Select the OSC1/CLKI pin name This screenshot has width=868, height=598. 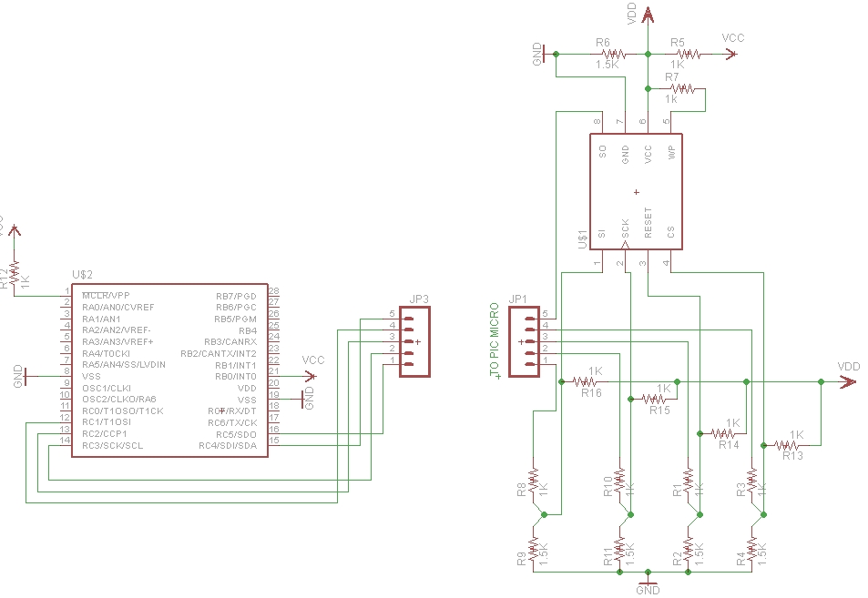click(107, 388)
